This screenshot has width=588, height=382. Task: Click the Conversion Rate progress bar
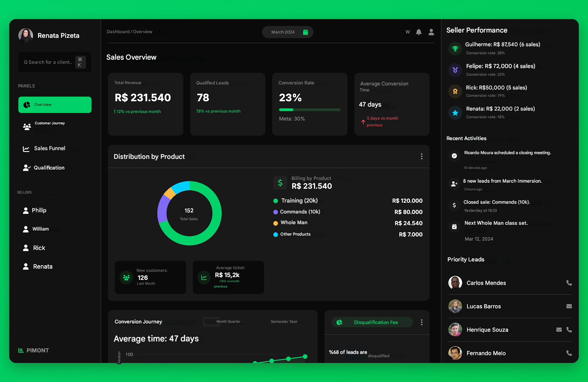point(310,110)
